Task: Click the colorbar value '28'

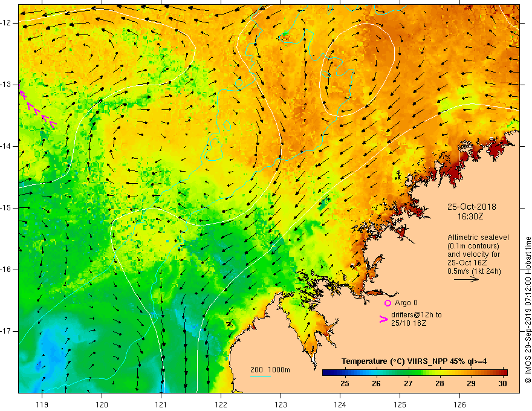Action: pyautogui.click(x=440, y=384)
